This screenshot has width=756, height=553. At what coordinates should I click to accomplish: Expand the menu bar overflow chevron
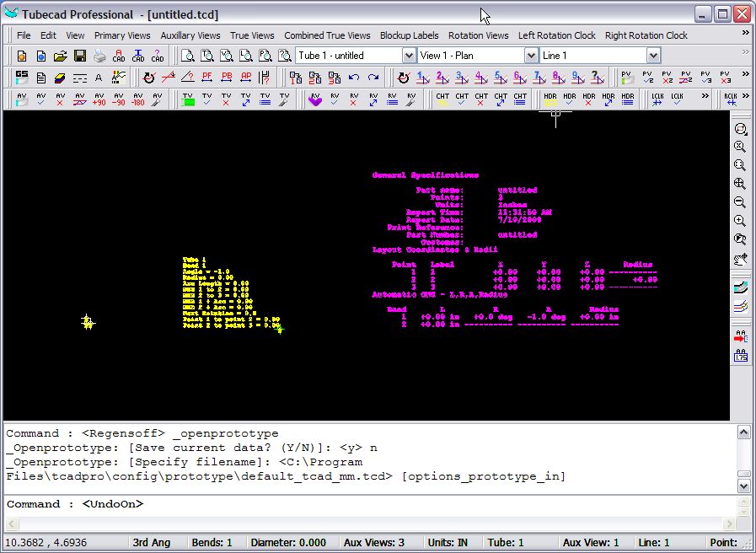click(745, 33)
